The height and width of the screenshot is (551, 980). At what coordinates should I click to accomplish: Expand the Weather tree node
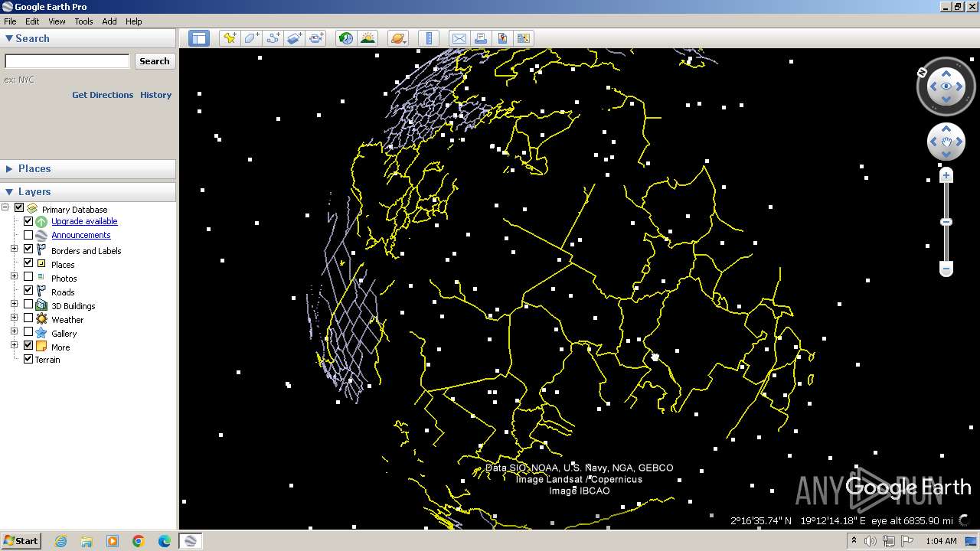[14, 318]
